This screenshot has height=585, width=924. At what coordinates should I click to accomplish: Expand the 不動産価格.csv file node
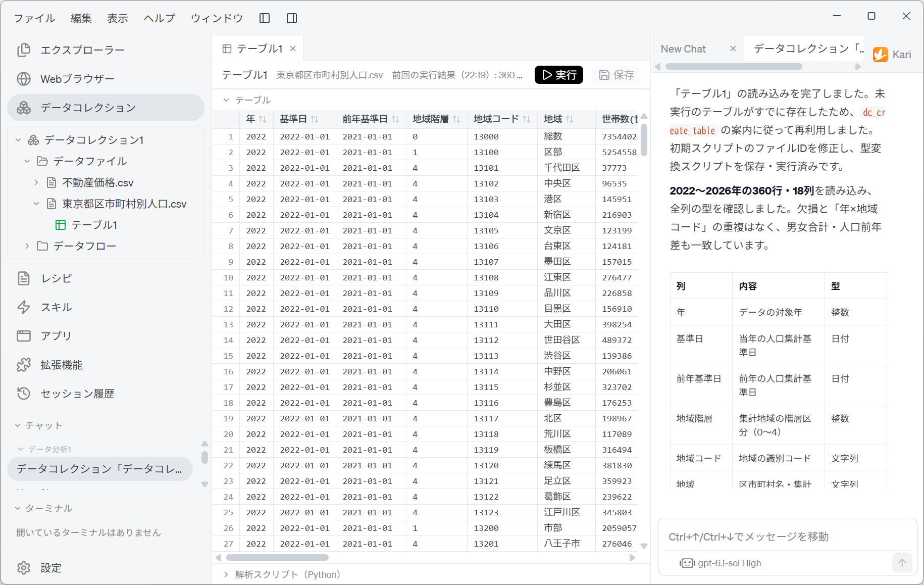coord(36,182)
